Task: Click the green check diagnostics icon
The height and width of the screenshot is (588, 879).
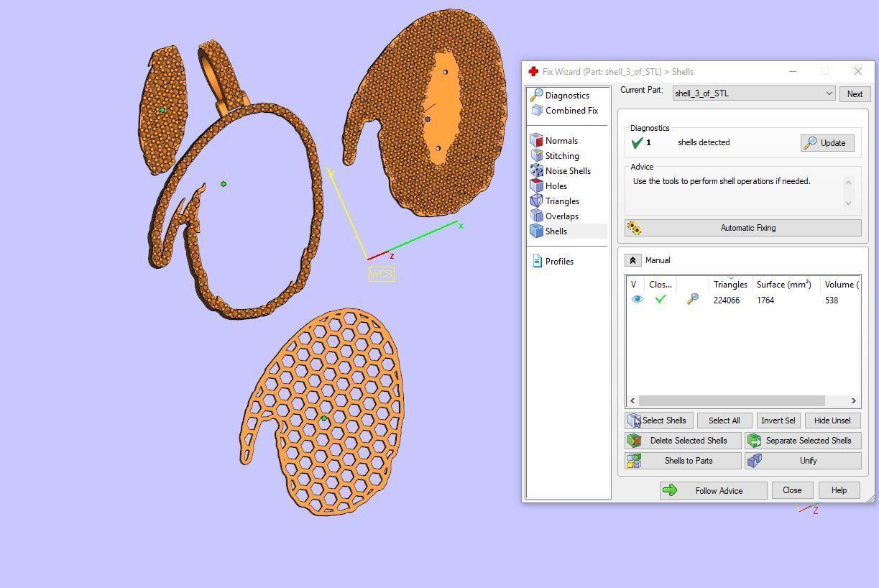Action: pos(636,143)
